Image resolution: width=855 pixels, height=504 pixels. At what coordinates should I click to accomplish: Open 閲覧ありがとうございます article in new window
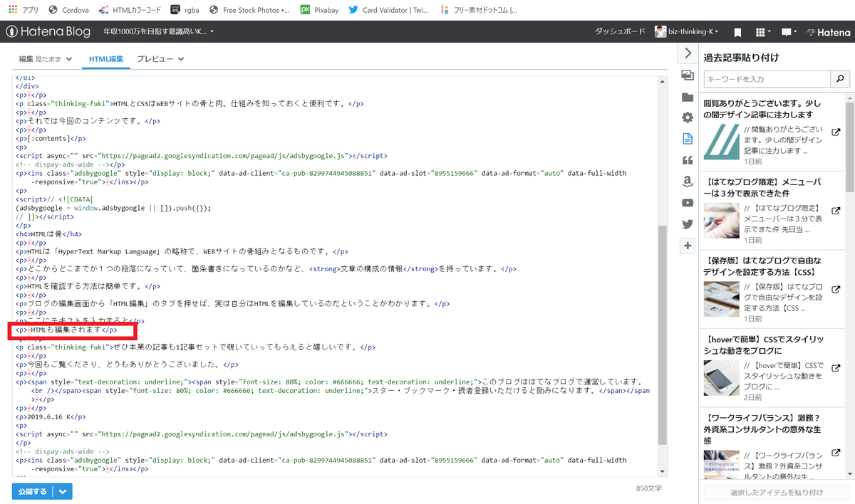[x=836, y=132]
